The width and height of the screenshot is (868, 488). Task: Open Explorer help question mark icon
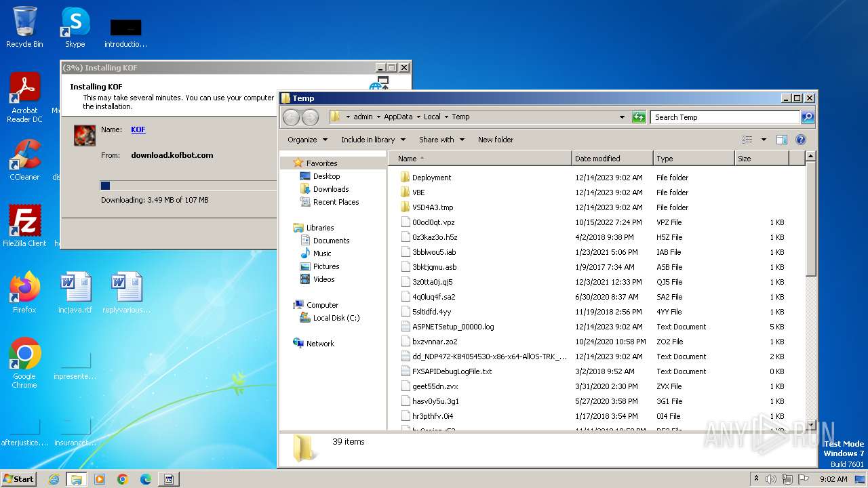[x=800, y=140]
